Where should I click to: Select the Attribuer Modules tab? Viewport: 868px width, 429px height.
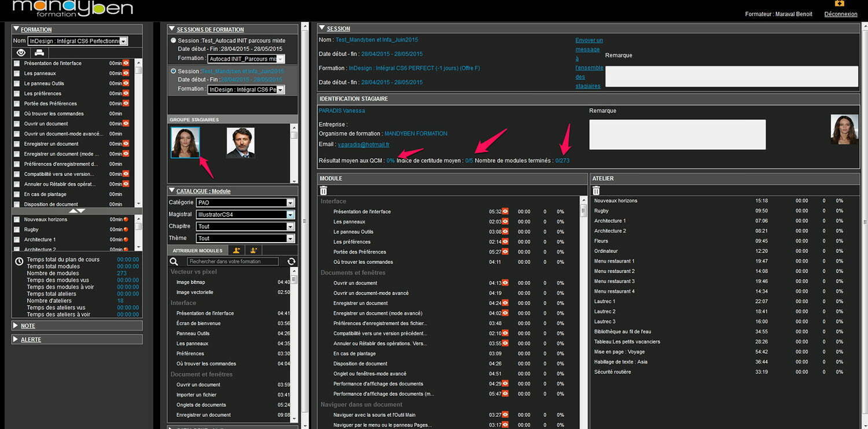(x=197, y=251)
